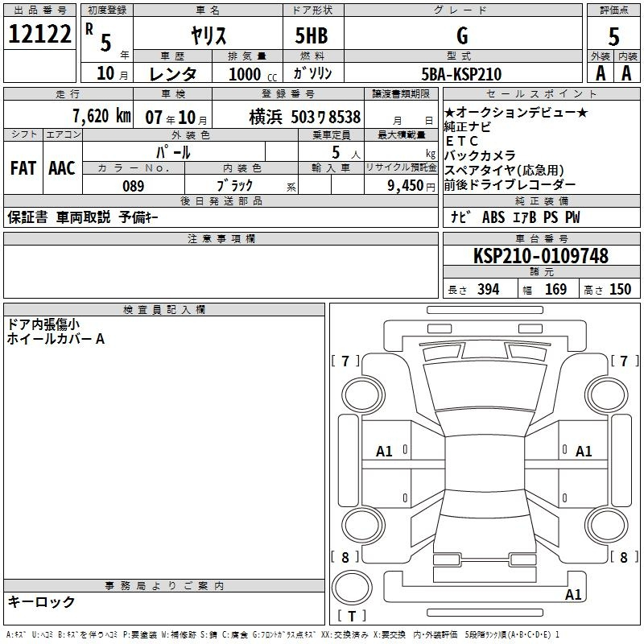Screen dimensions: 644x644
Task: Select 予備キー in later-shipped parts
Action: pyautogui.click(x=138, y=217)
